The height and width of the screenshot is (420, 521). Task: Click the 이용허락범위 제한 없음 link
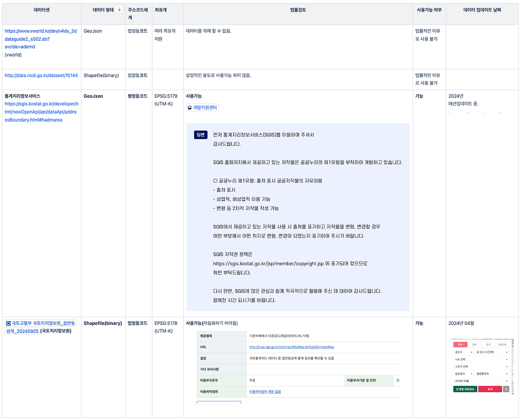(265, 391)
